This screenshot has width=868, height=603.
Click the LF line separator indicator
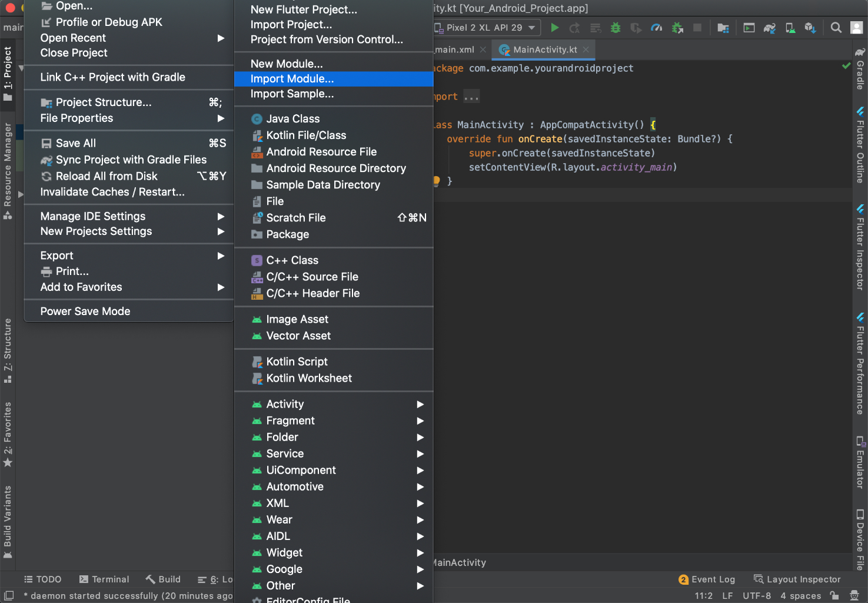(728, 596)
